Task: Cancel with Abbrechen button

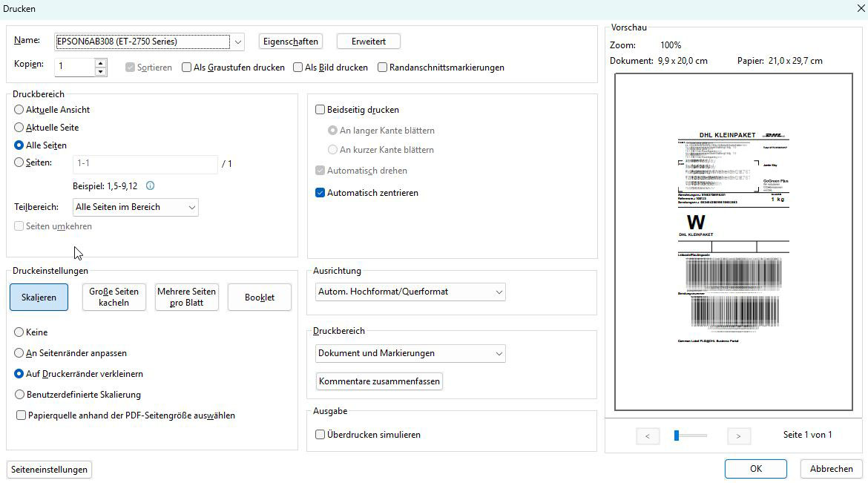Action: (x=832, y=469)
